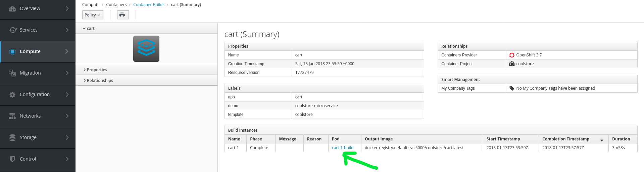Click the Control shield icon
The height and width of the screenshot is (172, 644).
(x=12, y=159)
